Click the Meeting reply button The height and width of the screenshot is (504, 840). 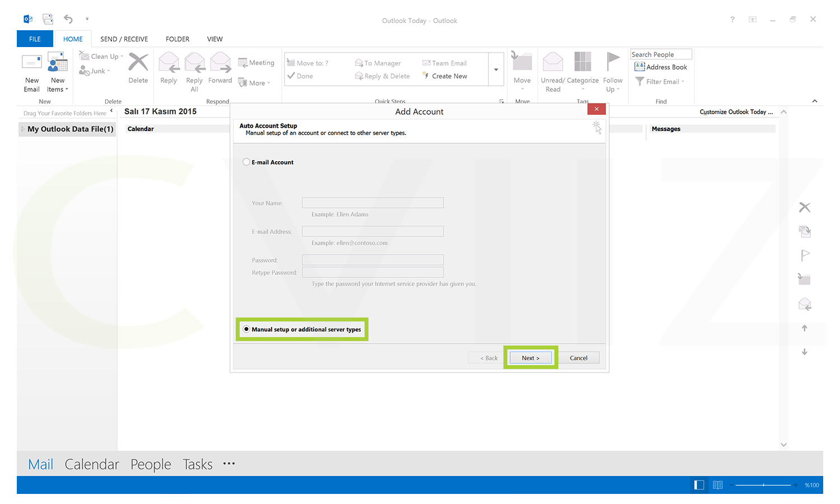256,63
